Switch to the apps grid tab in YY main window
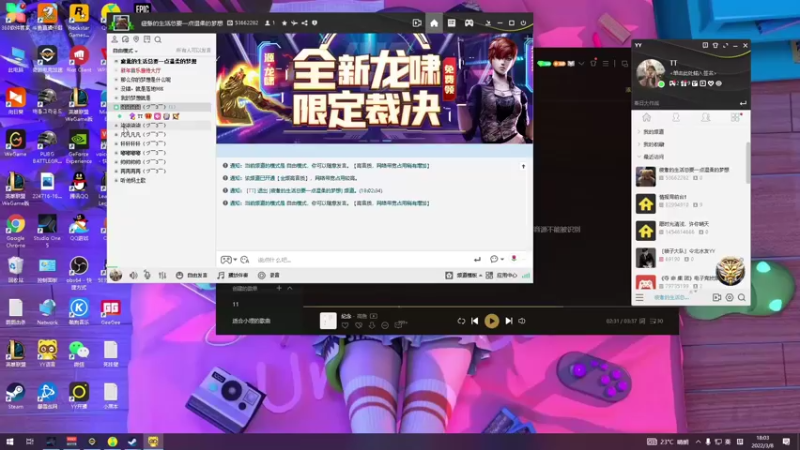The image size is (800, 450). click(735, 118)
